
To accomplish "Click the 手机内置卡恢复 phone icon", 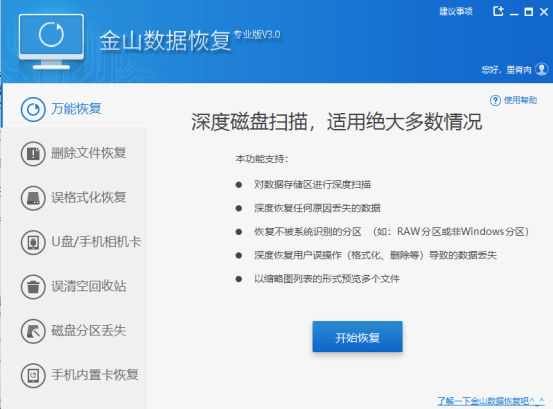I will 33,376.
